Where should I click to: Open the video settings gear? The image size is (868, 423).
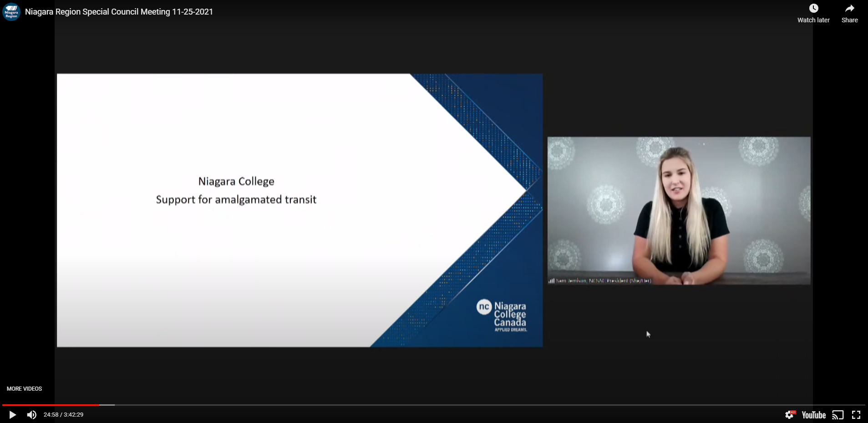pyautogui.click(x=790, y=415)
